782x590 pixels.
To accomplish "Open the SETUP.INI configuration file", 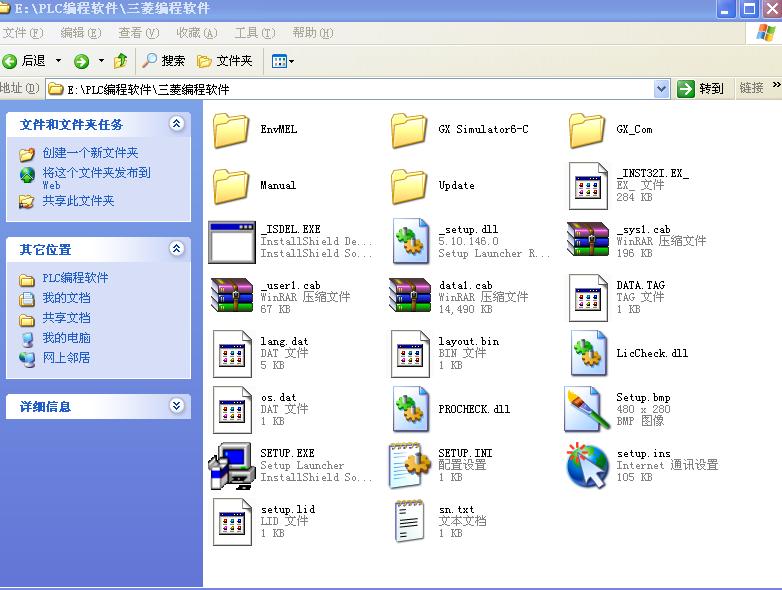I will point(410,466).
